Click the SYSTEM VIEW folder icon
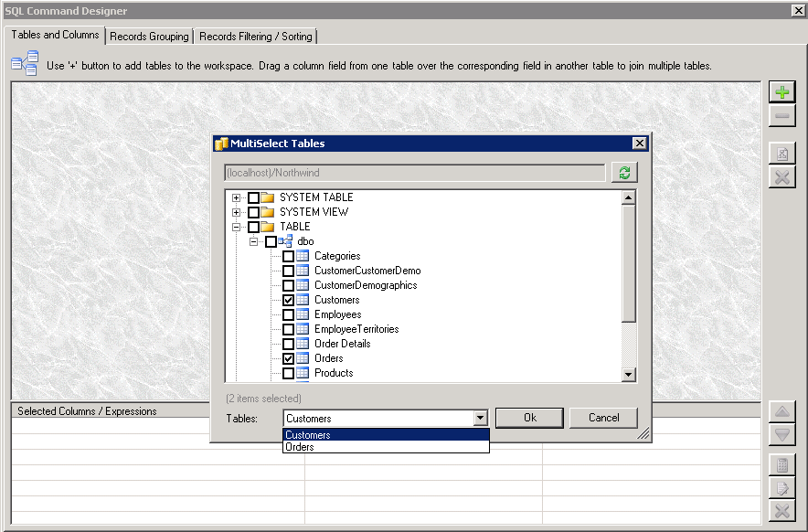The height and width of the screenshot is (532, 808). click(268, 212)
